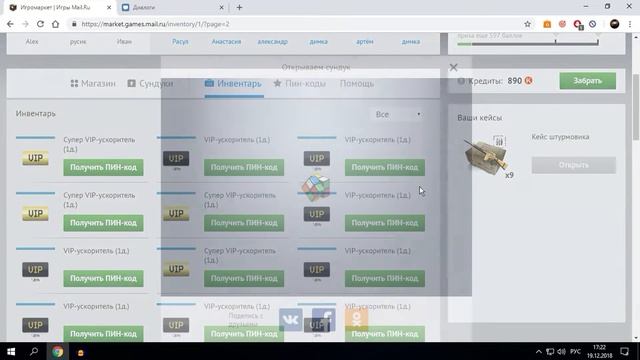Close the chest-opening popup with the X
The image size is (640, 360).
pos(453,67)
